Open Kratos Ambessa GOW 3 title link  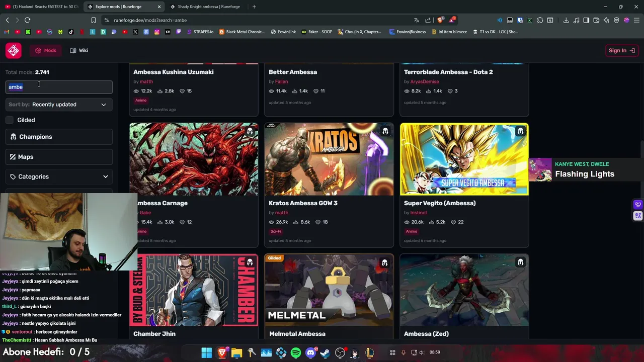click(x=303, y=203)
